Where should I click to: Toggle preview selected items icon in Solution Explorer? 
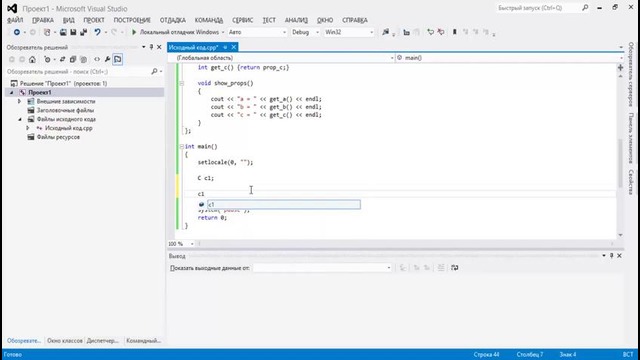point(118,60)
